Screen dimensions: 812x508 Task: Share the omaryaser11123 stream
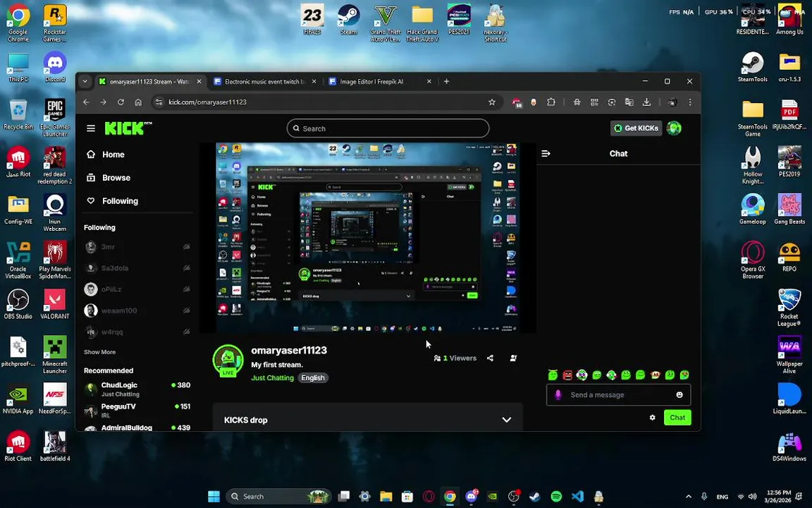[490, 358]
